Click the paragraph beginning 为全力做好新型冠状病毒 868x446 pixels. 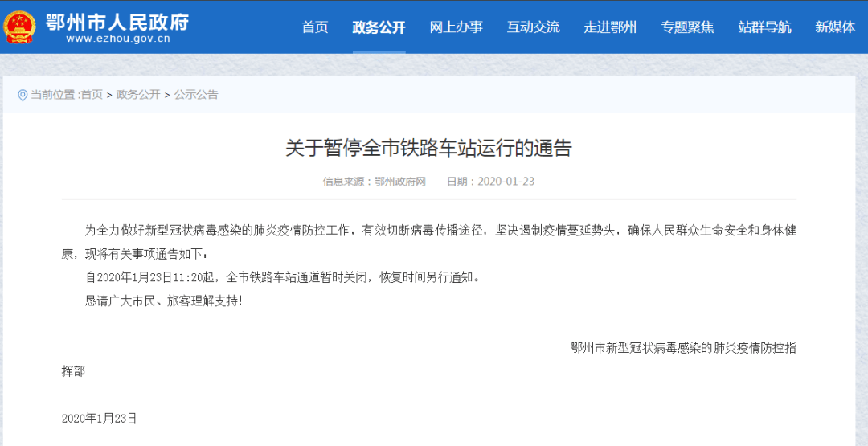coord(429,242)
